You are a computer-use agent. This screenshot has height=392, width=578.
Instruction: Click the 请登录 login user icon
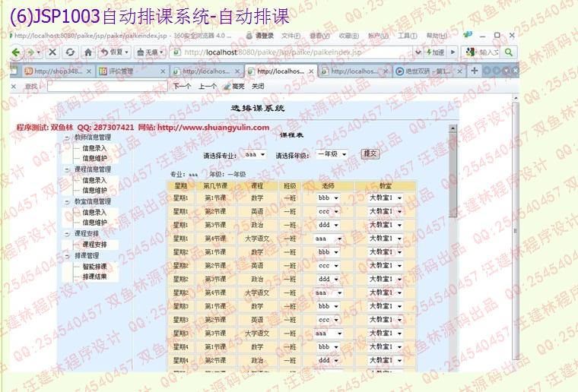pos(249,36)
